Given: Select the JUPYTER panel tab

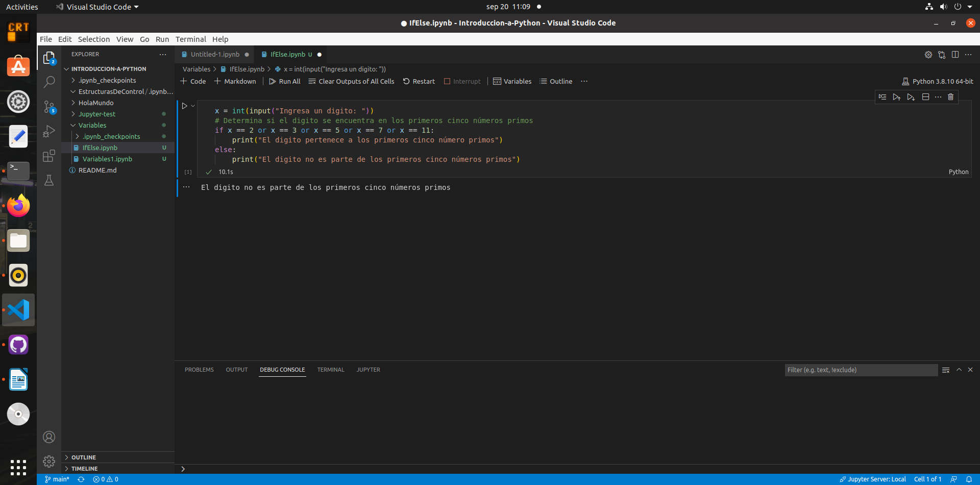Looking at the screenshot, I should [368, 369].
